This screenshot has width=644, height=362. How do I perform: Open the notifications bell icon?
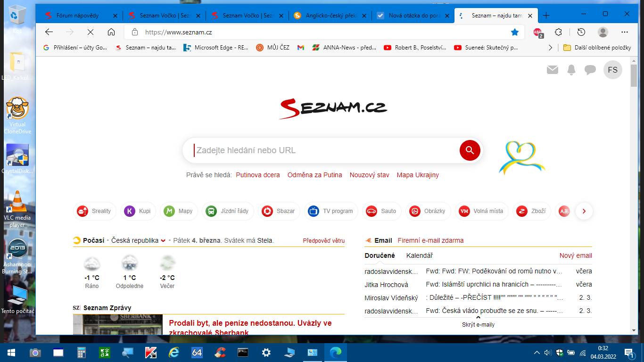coord(571,70)
